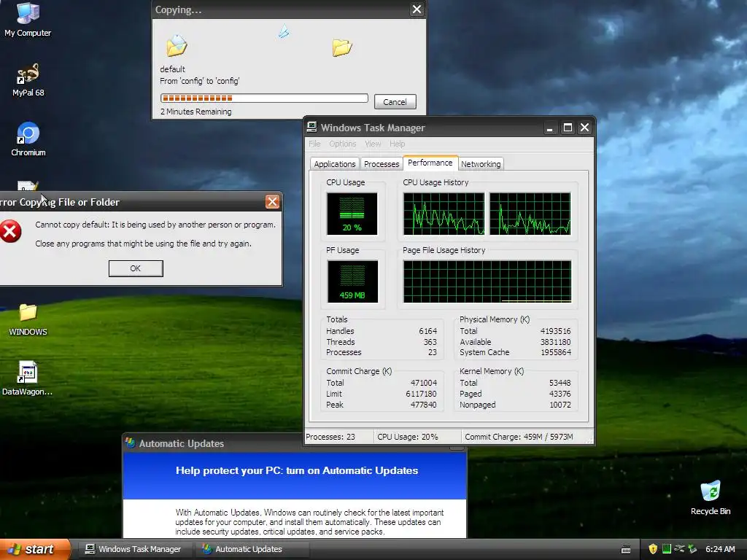Switch to the Networking tab
This screenshot has width=747, height=560.
pyautogui.click(x=481, y=164)
